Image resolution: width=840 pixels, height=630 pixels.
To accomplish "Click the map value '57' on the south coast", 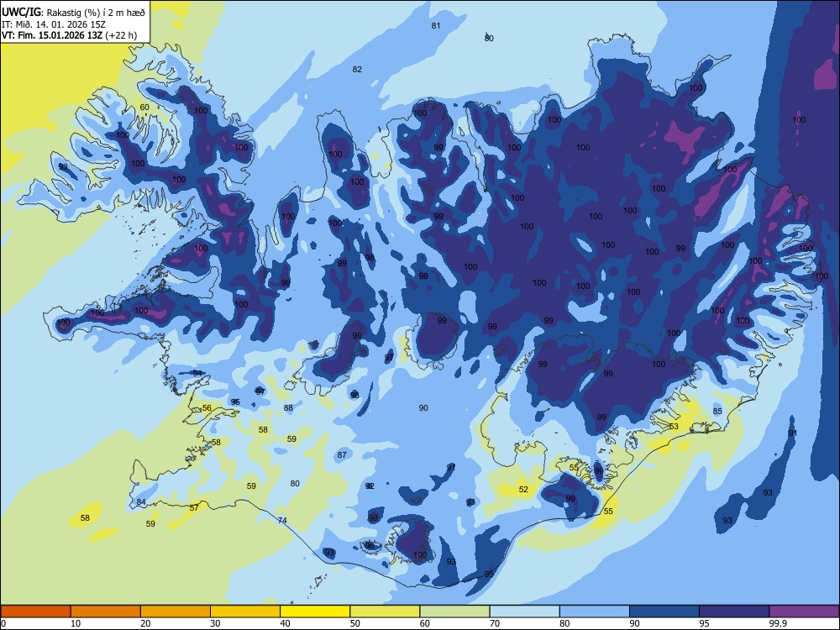I will click(x=194, y=507).
